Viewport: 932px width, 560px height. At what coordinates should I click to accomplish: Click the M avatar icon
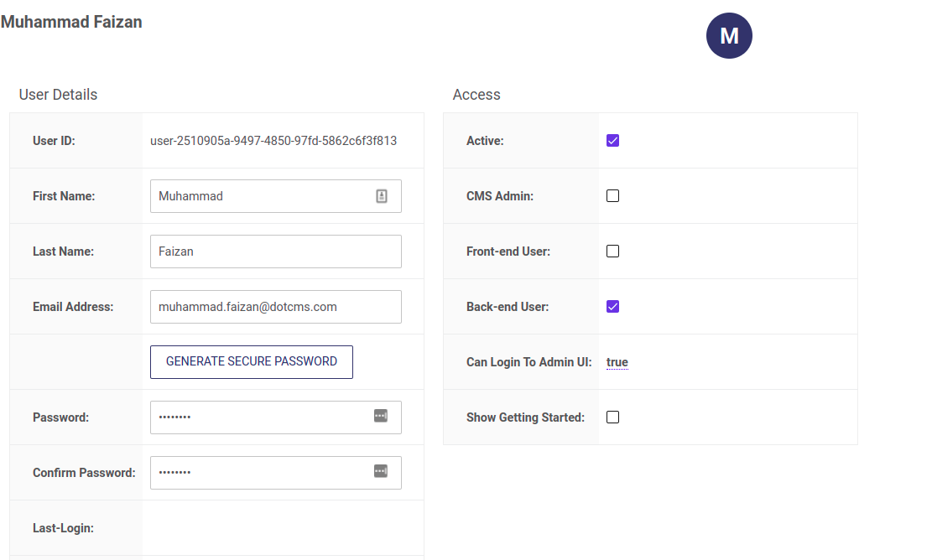pyautogui.click(x=729, y=35)
